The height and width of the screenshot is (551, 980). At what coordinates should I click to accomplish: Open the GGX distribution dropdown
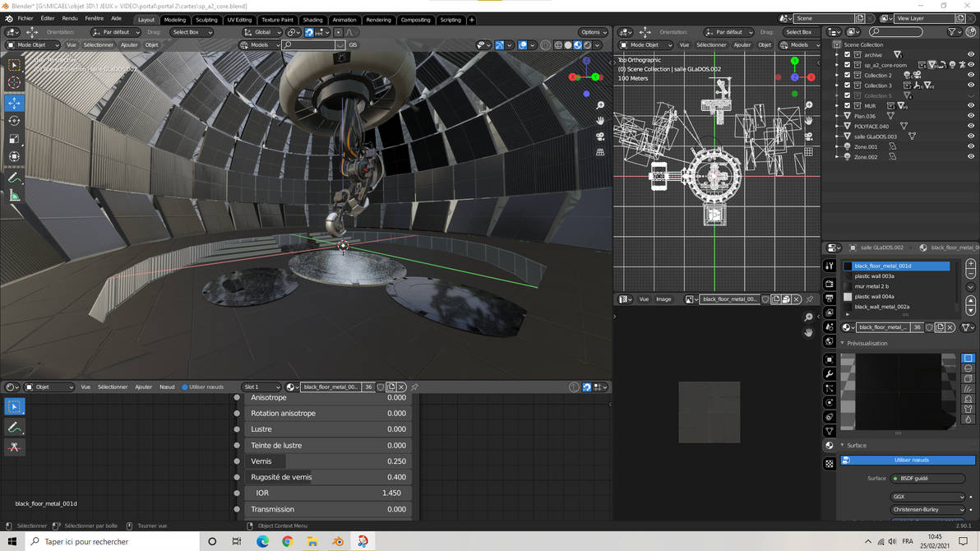tap(927, 497)
